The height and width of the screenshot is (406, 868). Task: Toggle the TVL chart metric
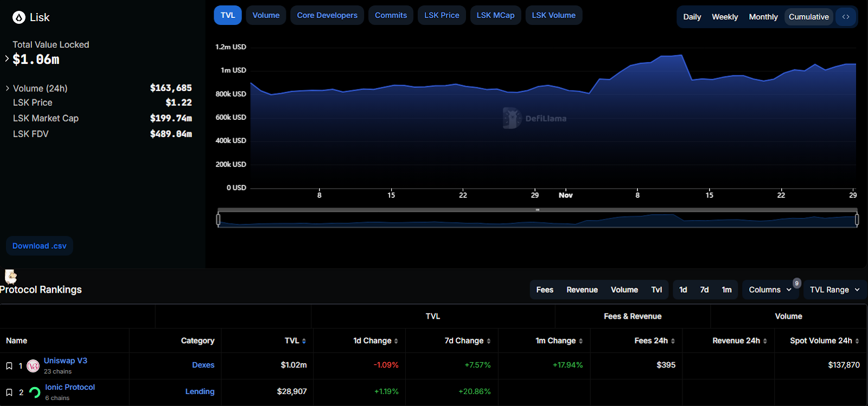(228, 15)
